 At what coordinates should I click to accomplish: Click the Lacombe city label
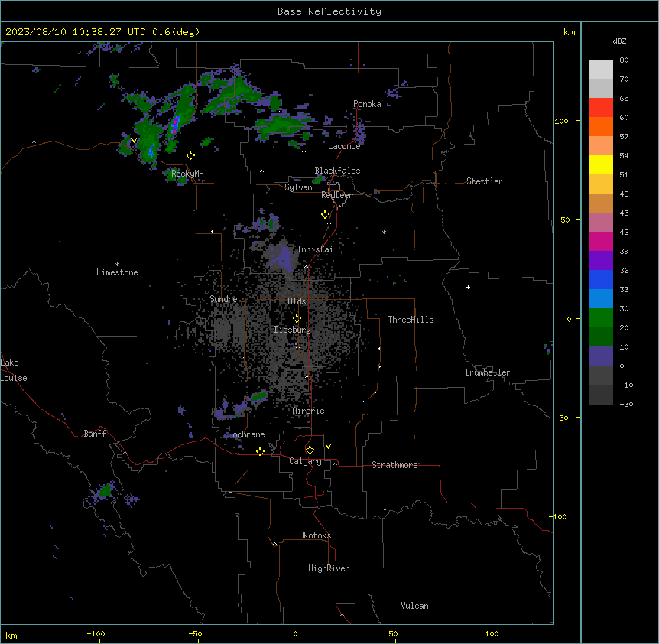(344, 146)
